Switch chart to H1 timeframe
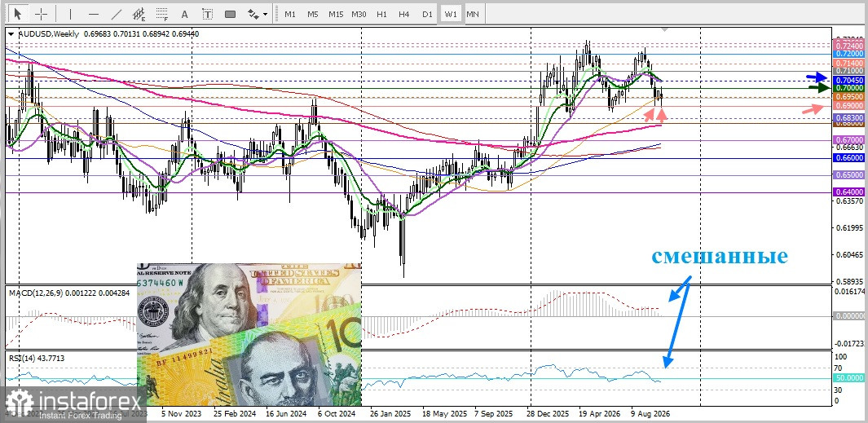The width and height of the screenshot is (868, 423). (381, 14)
